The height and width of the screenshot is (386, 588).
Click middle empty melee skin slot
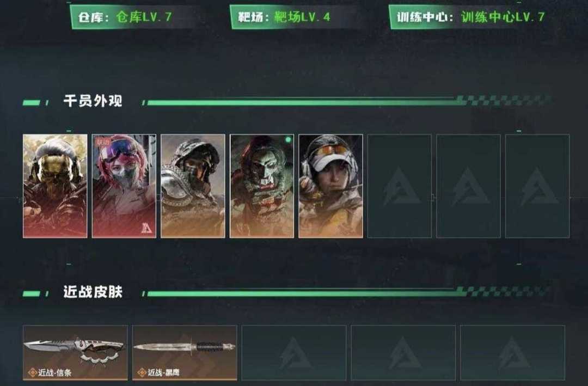pos(403,353)
